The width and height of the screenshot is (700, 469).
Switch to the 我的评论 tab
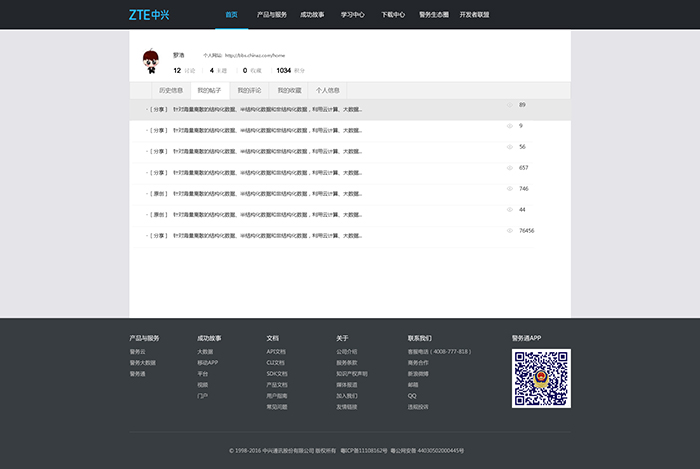coord(249,90)
